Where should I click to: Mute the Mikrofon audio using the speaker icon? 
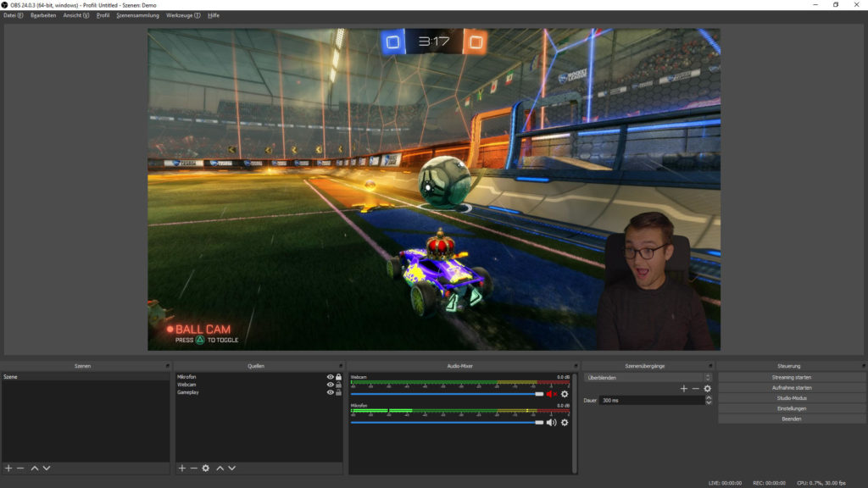(x=551, y=422)
